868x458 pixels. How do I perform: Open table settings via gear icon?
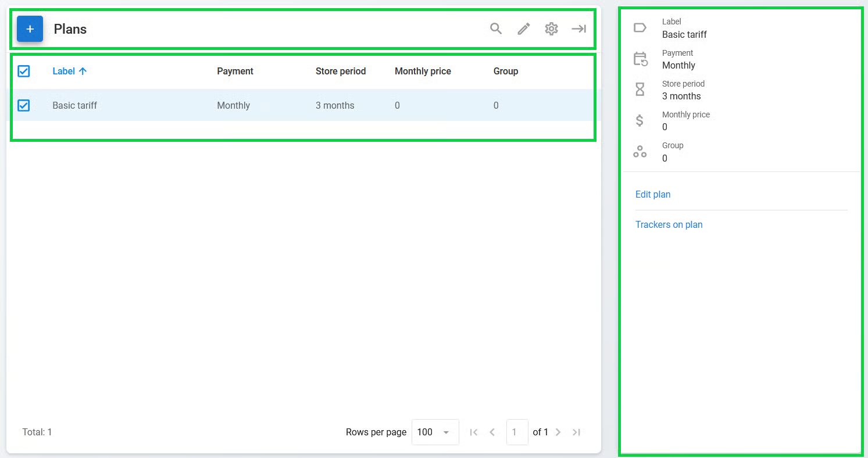click(x=551, y=28)
